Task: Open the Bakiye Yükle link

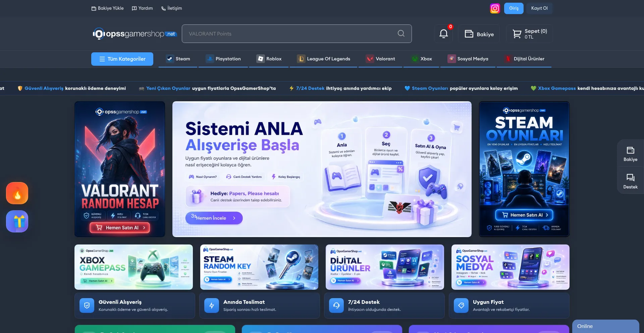Action: (107, 8)
